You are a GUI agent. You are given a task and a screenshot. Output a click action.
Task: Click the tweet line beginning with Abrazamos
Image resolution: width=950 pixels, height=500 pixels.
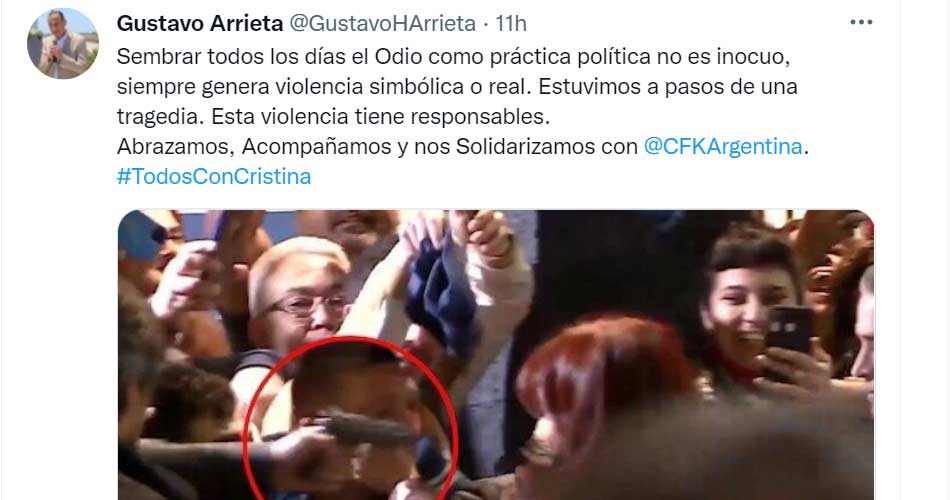463,147
